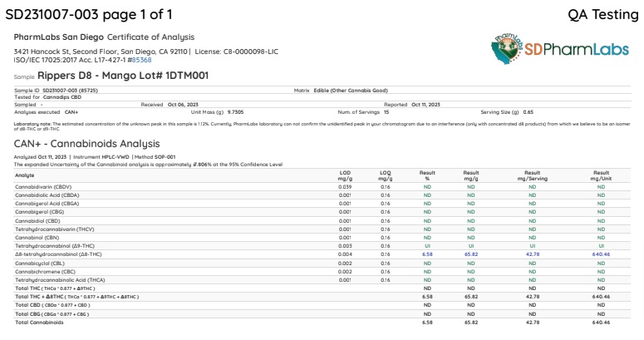Select the 'Cannabinol (CBN)' row label
644x340 pixels.
37,238
